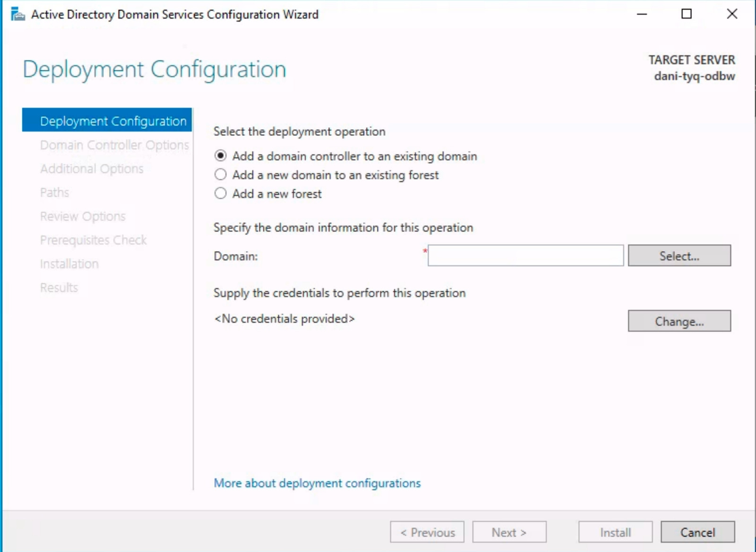
Task: Open "More about deployment configurations" link
Action: click(x=317, y=483)
